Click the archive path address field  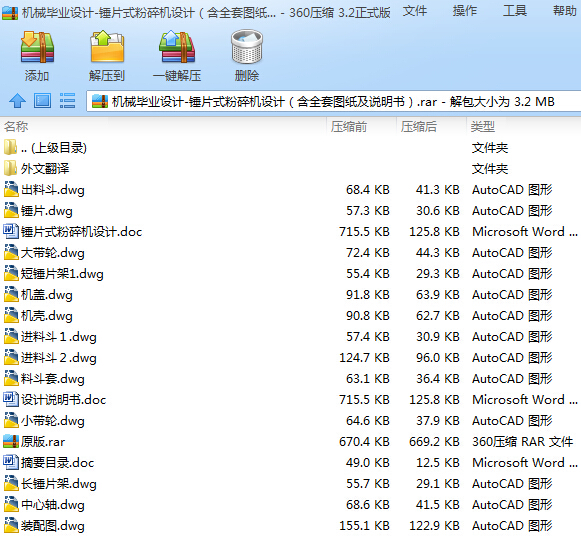point(333,101)
